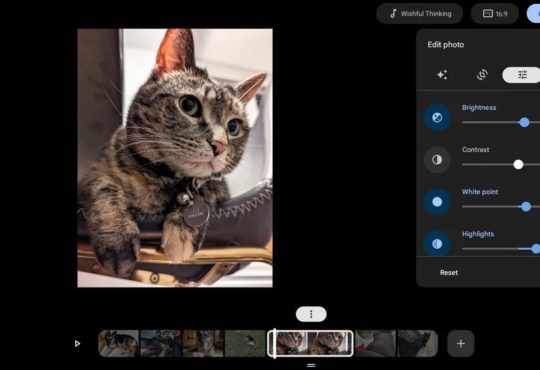Toggle the Brightness adjustment icon
Image resolution: width=540 pixels, height=370 pixels.
(437, 117)
